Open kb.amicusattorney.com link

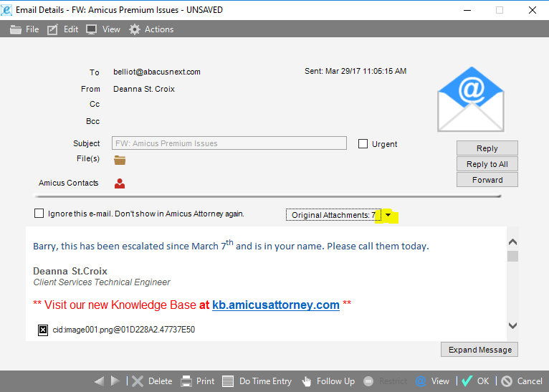coord(276,305)
